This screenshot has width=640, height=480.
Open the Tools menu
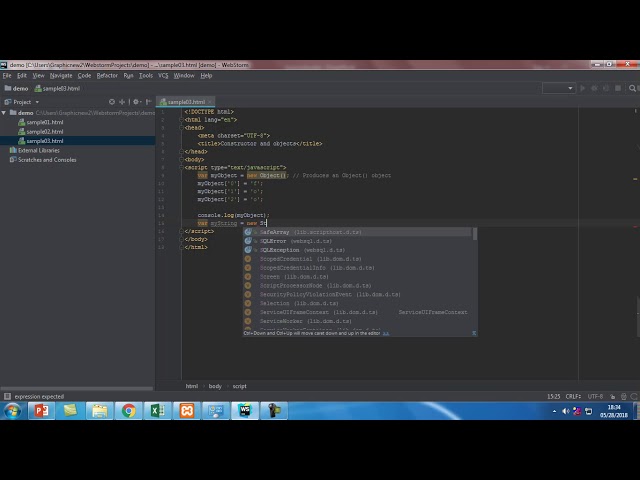[x=146, y=76]
